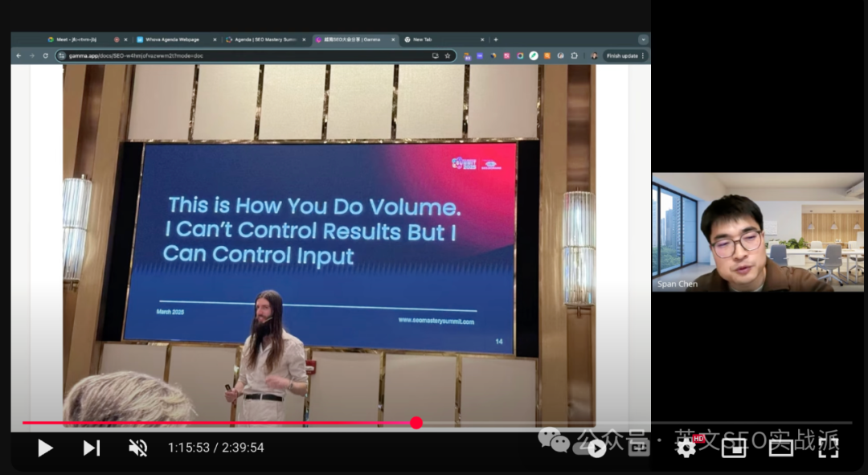Close the Whova Agenda Webpage tab

(215, 40)
